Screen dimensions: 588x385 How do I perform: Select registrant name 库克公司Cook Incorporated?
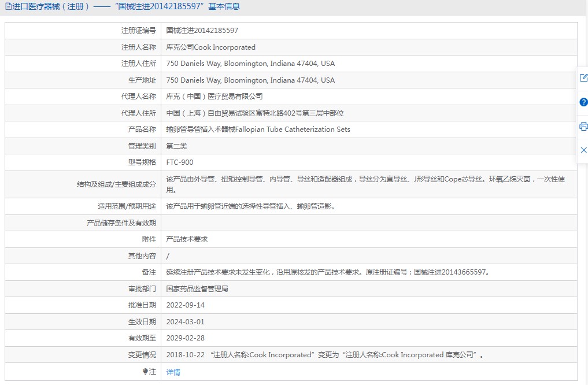210,47
